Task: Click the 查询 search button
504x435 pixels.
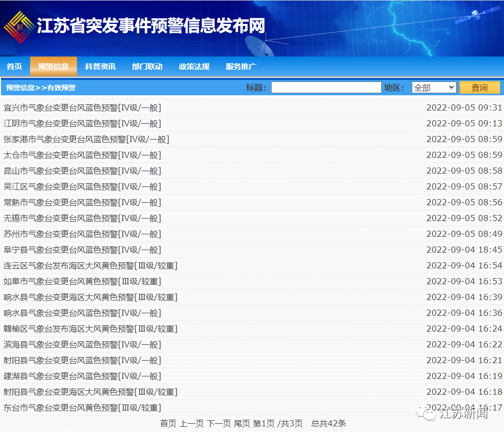Action: pyautogui.click(x=479, y=87)
